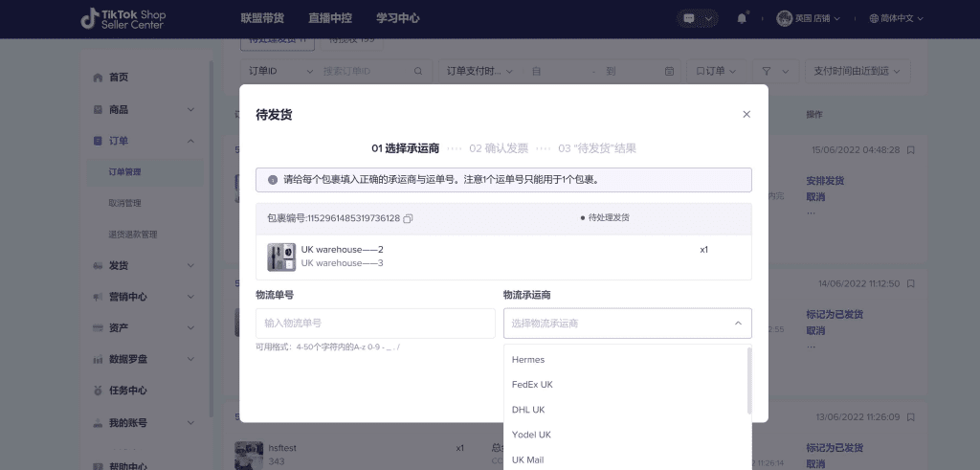Bookmark the 14/06/2022 11:12:50 order
This screenshot has height=470, width=980.
coord(911,283)
